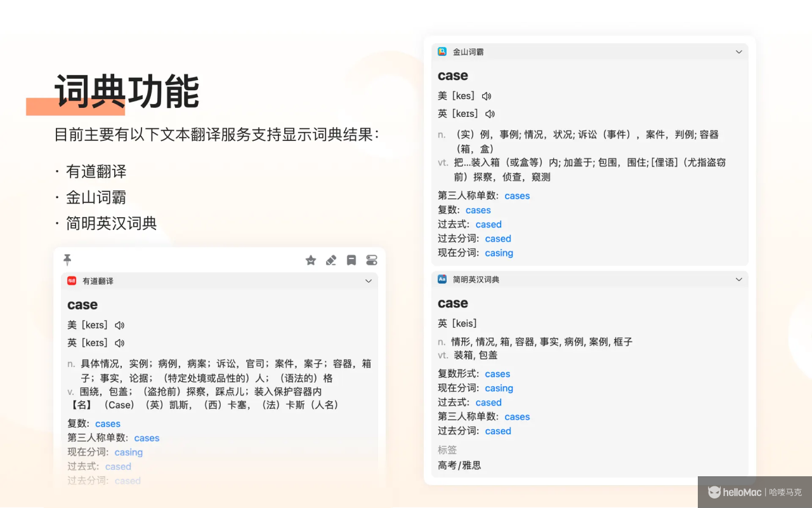
Task: Click the 金山词霸 panel title label
Action: (468, 51)
